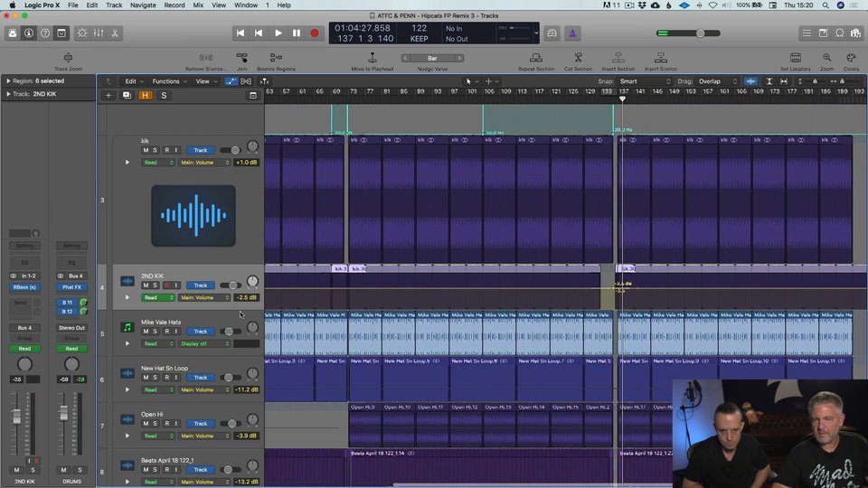Toggle Show Automation button in tracks menu bar
The height and width of the screenshot is (488, 868).
pyautogui.click(x=231, y=81)
